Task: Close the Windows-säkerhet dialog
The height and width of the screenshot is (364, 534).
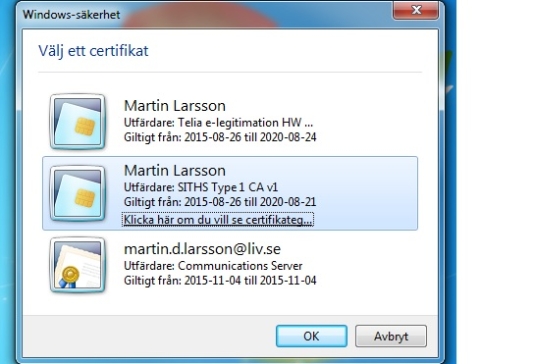Action: point(415,10)
